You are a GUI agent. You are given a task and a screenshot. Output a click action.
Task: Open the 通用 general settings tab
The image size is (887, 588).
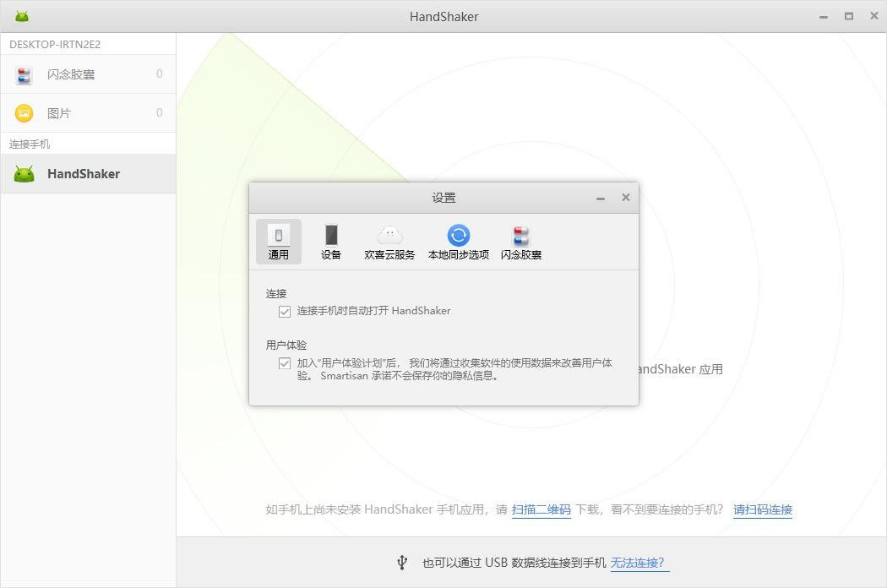pyautogui.click(x=278, y=242)
